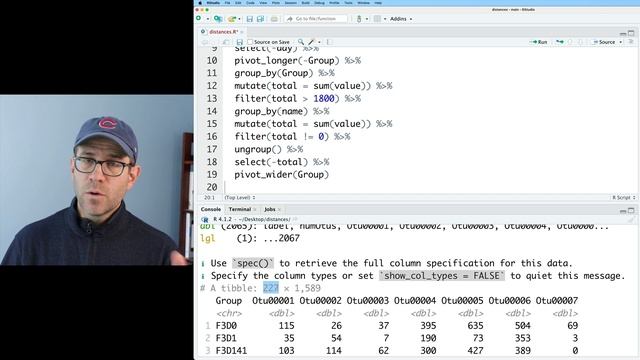The image size is (640, 360).
Task: Open the Apple menu
Action: [x=200, y=3]
